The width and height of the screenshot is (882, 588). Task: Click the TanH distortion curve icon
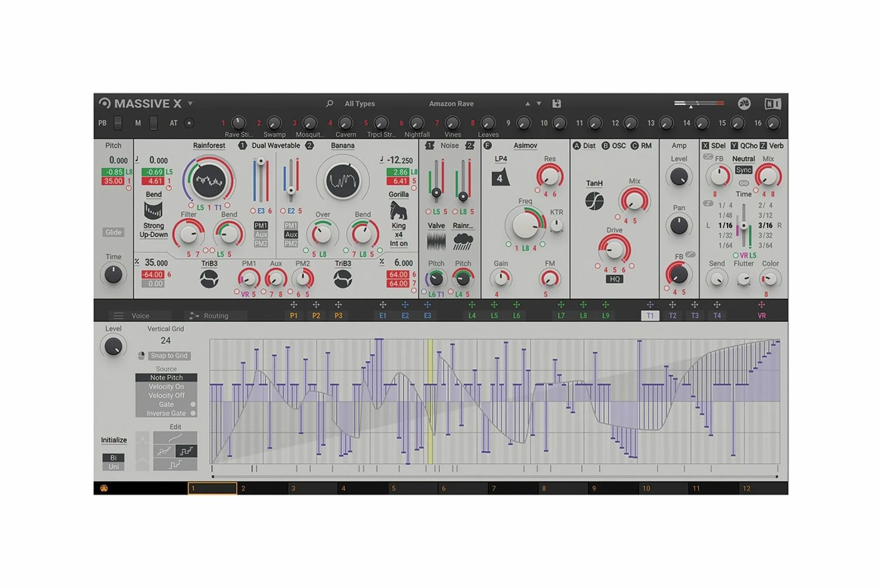coord(594,201)
